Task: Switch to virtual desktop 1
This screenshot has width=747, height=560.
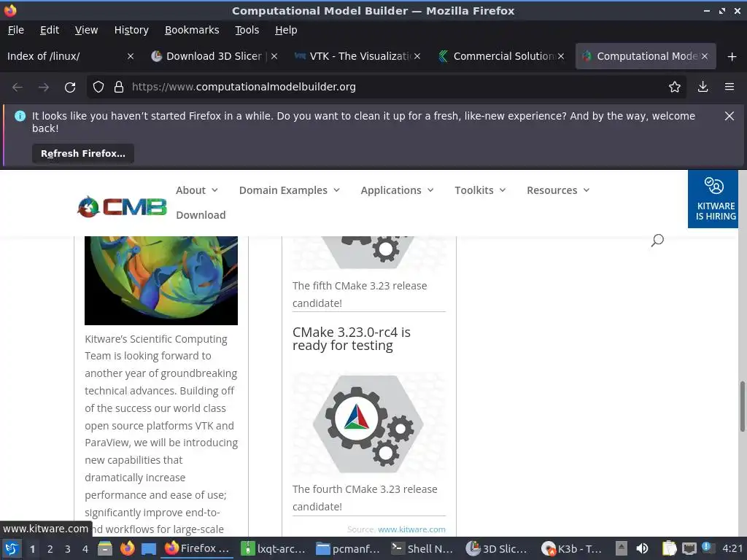Action: [32, 549]
